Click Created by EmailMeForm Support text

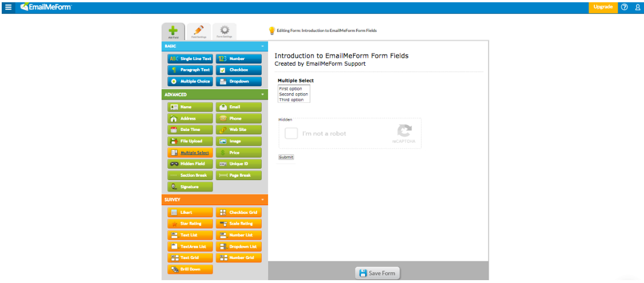(x=320, y=63)
